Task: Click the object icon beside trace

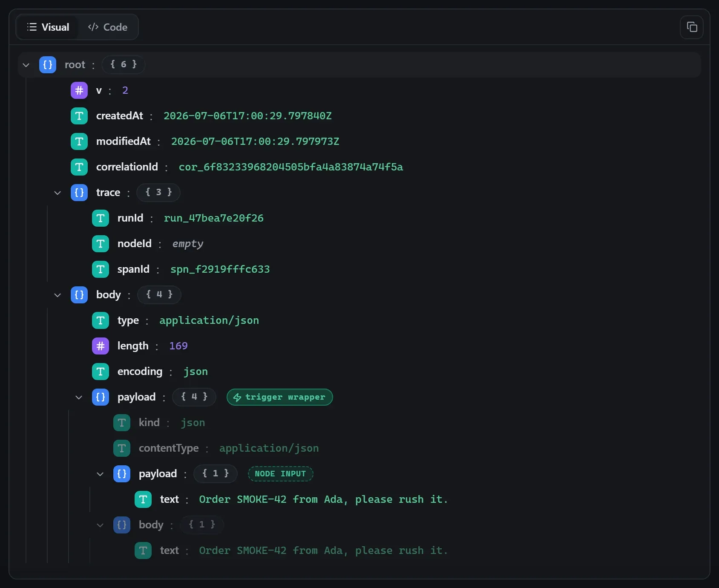Action: [79, 193]
